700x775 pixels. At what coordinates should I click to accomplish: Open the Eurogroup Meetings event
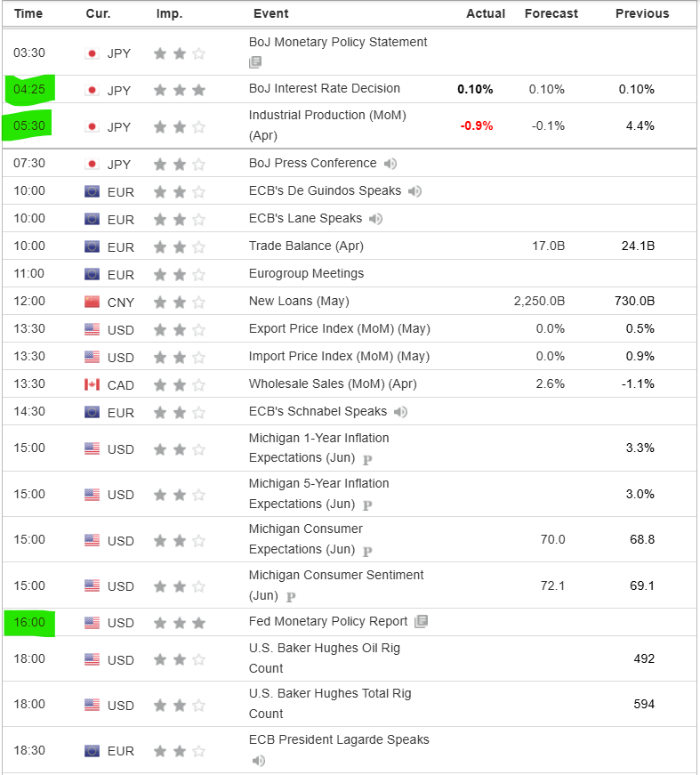click(306, 273)
